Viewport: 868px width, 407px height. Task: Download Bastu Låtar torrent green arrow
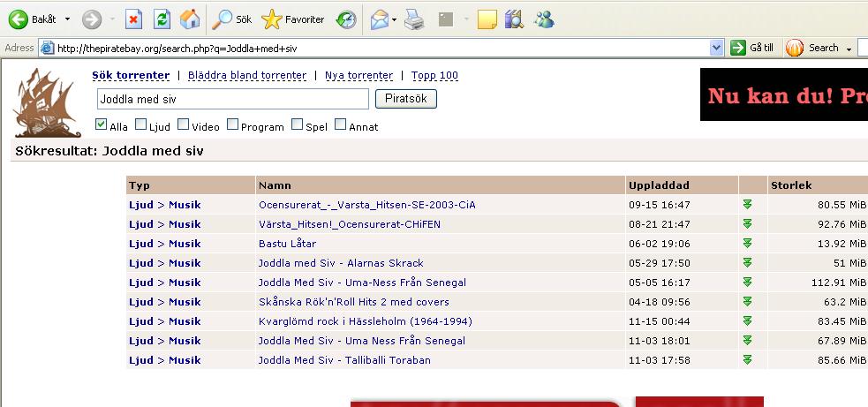coord(747,243)
